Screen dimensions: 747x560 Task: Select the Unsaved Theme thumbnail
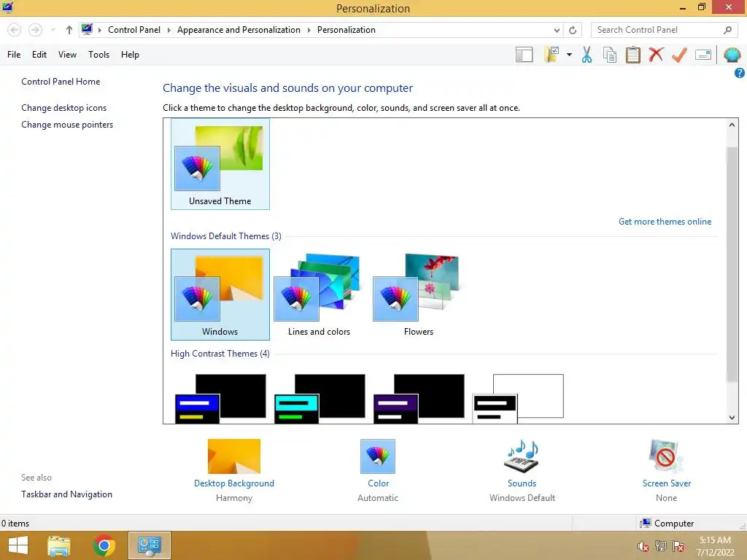(x=220, y=164)
